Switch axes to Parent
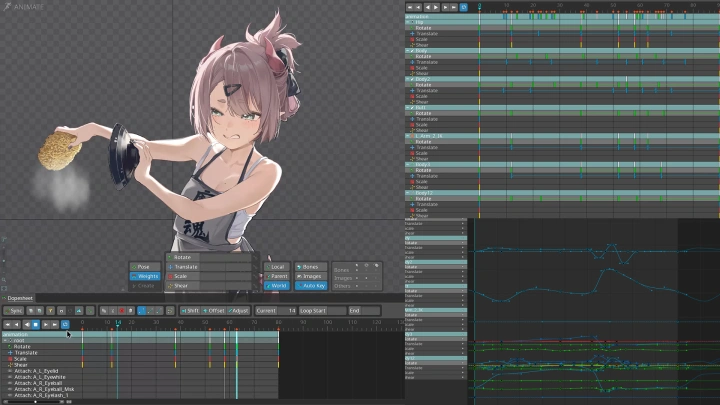 pyautogui.click(x=277, y=276)
